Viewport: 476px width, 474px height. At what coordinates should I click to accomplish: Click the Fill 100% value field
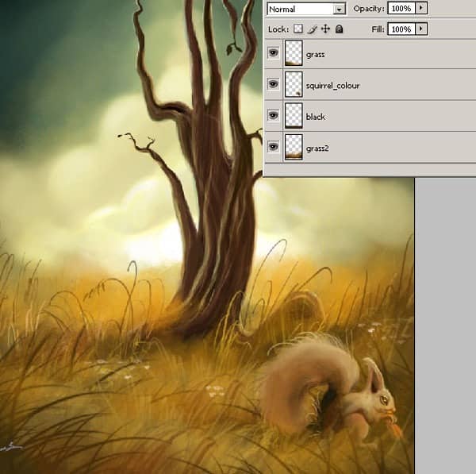point(401,29)
